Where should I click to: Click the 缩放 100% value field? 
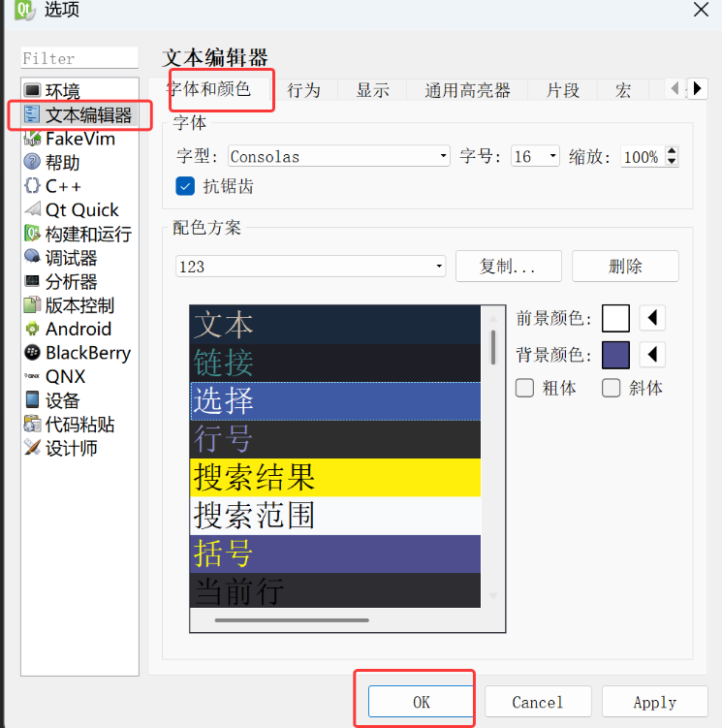[644, 156]
